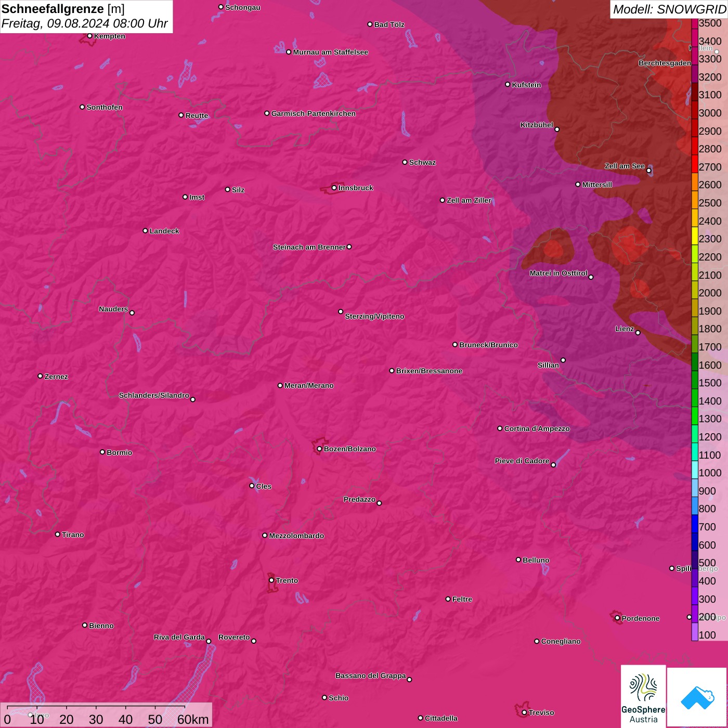Click the 1000 cyan legend swatch
Image resolution: width=728 pixels, height=728 pixels.
pyautogui.click(x=695, y=470)
